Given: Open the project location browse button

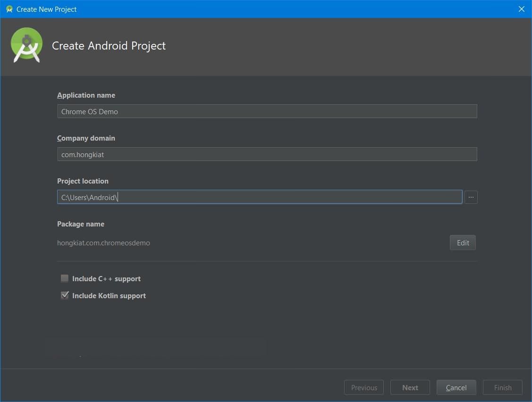Looking at the screenshot, I should point(471,197).
